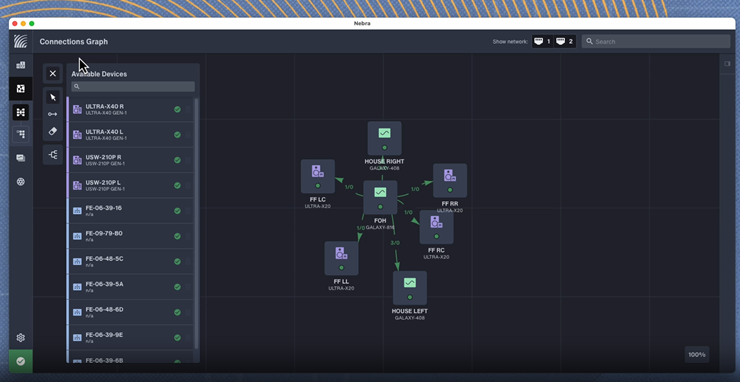Open settings gear in sidebar
Viewport: 740px width, 382px height.
pos(21,338)
